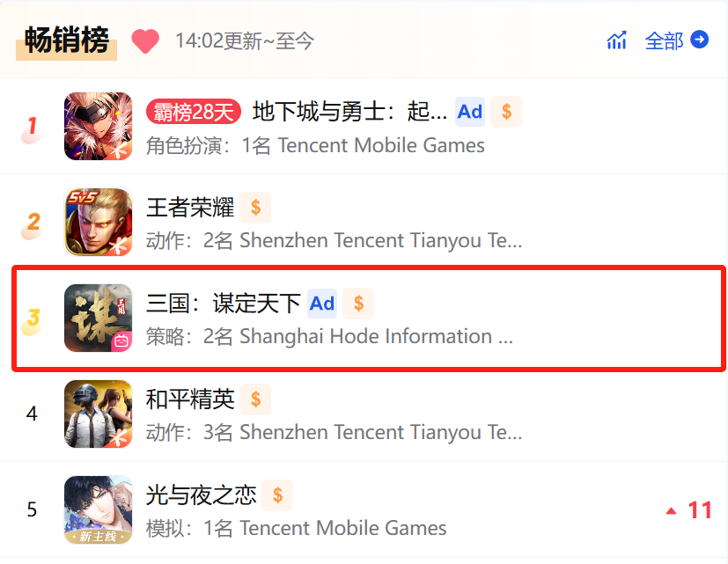The image size is (728, 564).
Task: Open the 三国：谋定天下 app icon
Action: click(x=98, y=318)
